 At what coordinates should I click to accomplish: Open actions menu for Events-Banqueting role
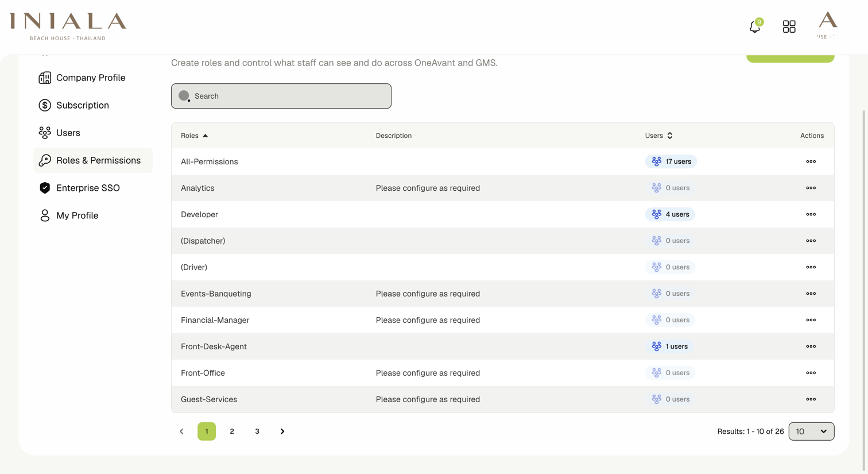(x=811, y=294)
